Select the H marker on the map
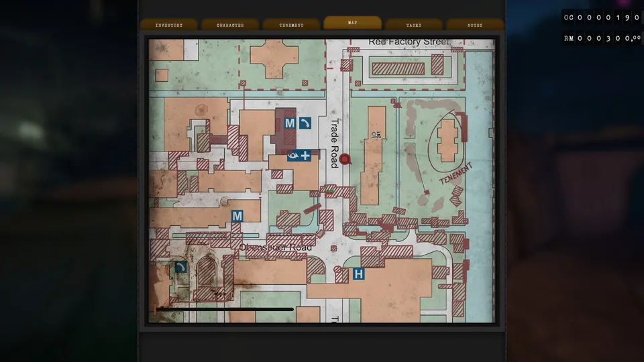This screenshot has width=644, height=362. pyautogui.click(x=358, y=274)
